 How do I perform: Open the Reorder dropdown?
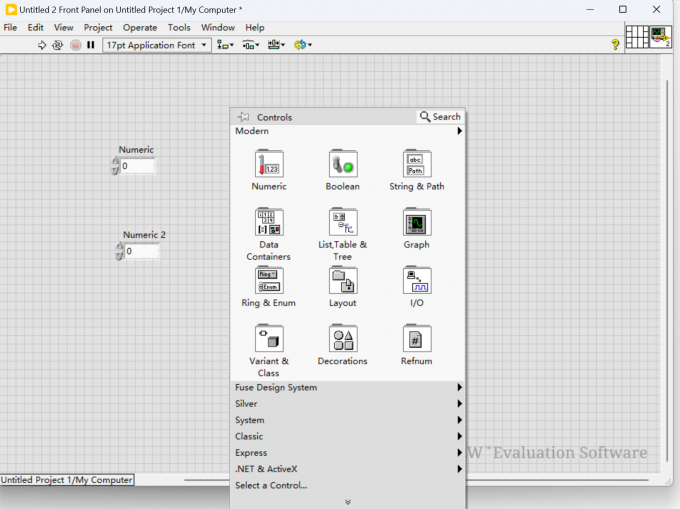[303, 45]
